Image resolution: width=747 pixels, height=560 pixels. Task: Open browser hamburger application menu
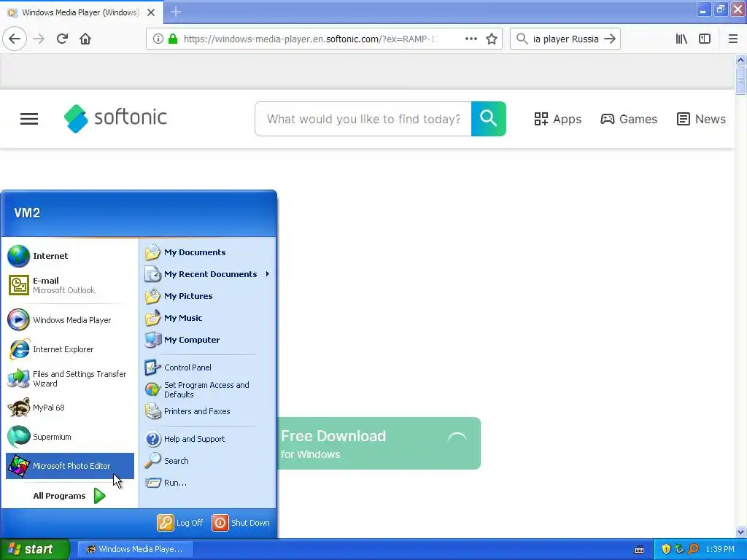click(x=732, y=39)
